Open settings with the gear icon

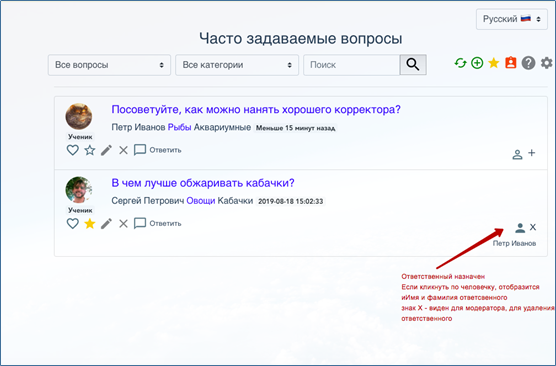pos(546,63)
